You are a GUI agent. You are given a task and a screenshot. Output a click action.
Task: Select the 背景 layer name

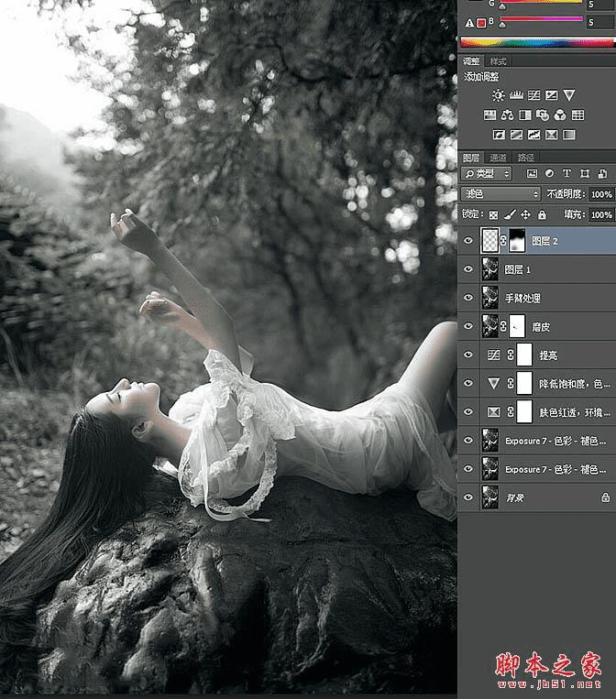(514, 498)
